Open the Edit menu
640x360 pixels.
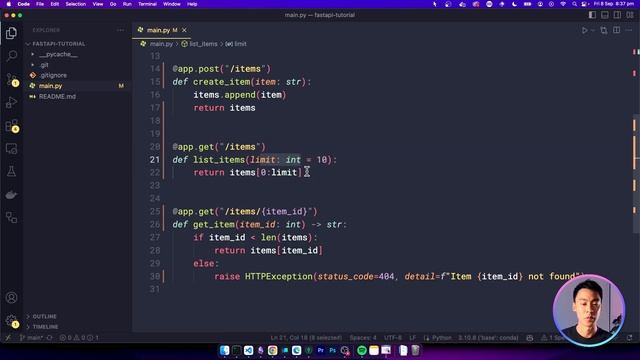[x=55, y=4]
